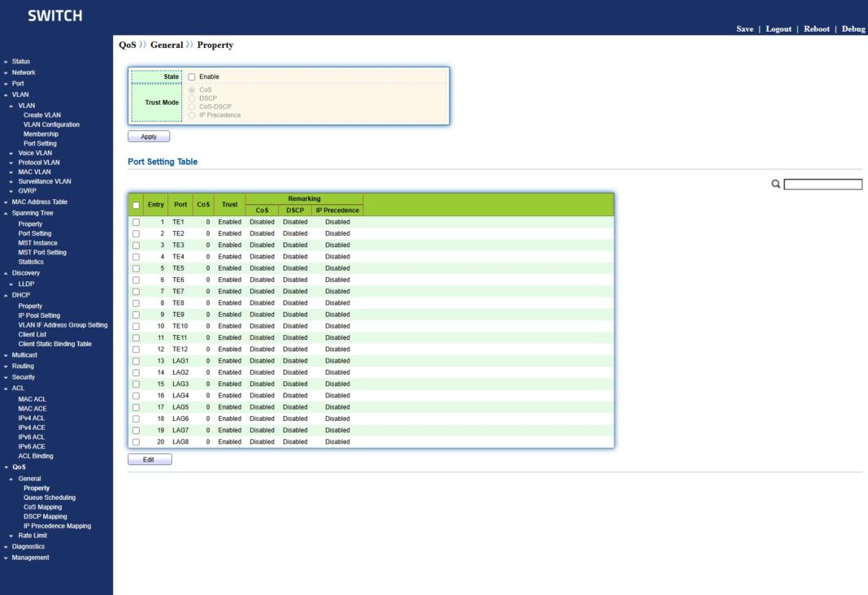Open the DSCP Mapping page
868x595 pixels.
click(45, 516)
